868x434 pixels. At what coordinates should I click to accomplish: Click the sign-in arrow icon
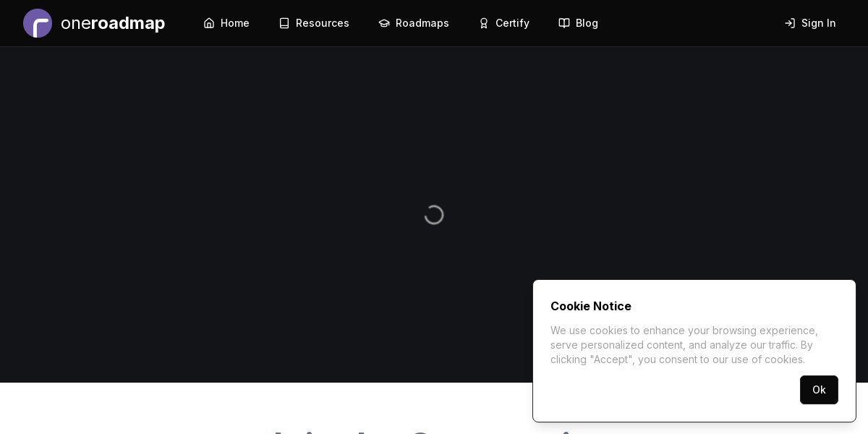790,23
